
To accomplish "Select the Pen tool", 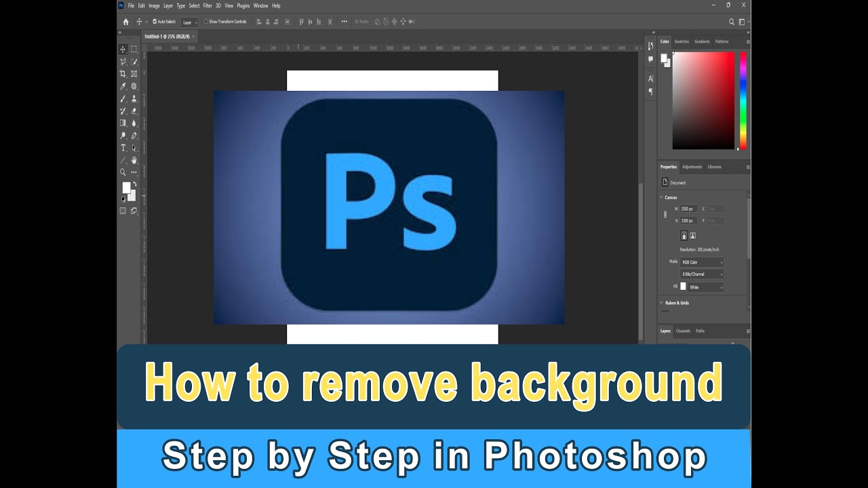I will pyautogui.click(x=134, y=136).
